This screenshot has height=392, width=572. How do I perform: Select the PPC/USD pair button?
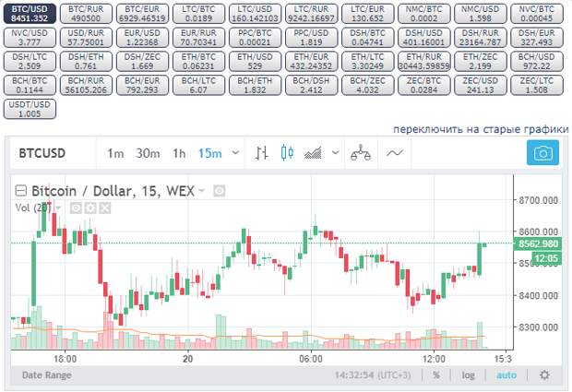(312, 38)
